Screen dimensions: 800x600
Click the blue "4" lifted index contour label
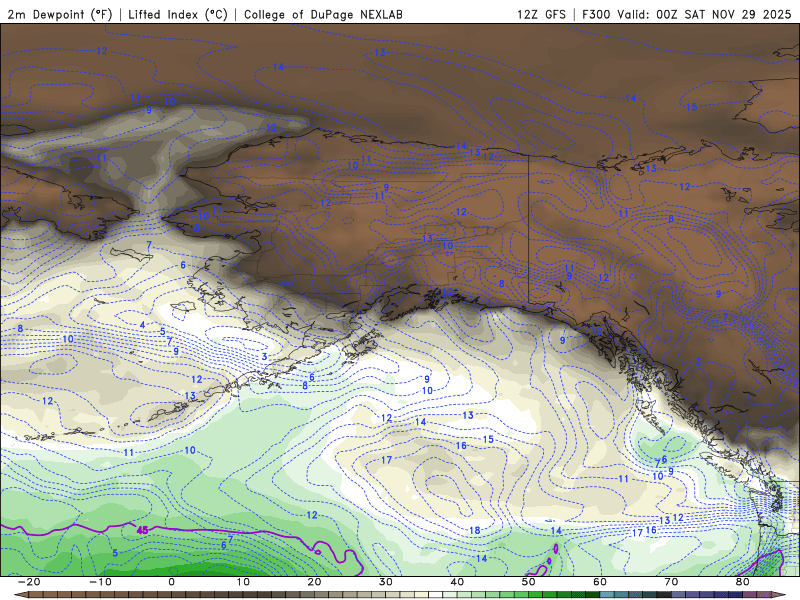(x=143, y=325)
